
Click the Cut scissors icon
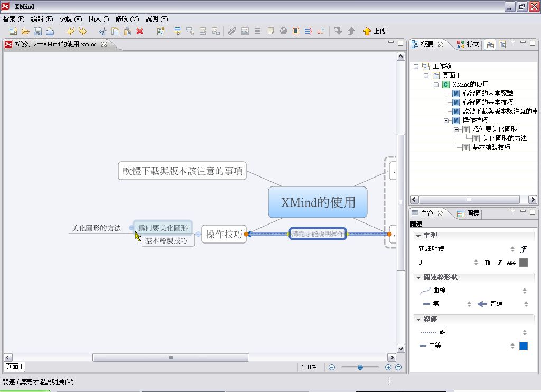[102, 31]
